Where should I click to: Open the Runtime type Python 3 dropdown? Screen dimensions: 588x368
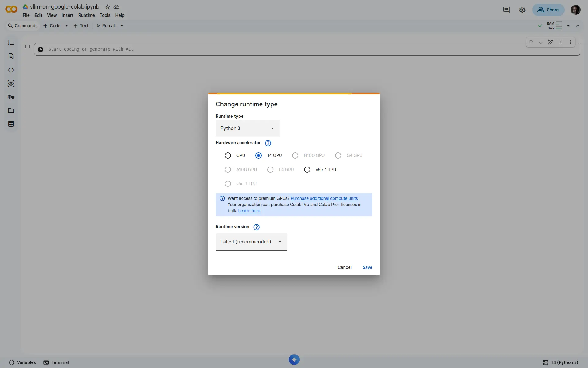tap(248, 128)
